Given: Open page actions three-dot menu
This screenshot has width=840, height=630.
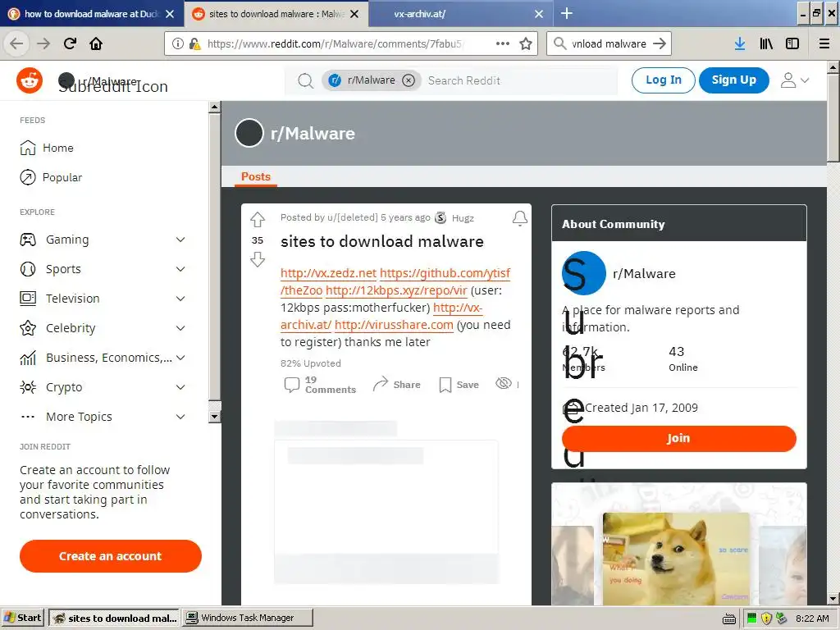Looking at the screenshot, I should pos(503,43).
